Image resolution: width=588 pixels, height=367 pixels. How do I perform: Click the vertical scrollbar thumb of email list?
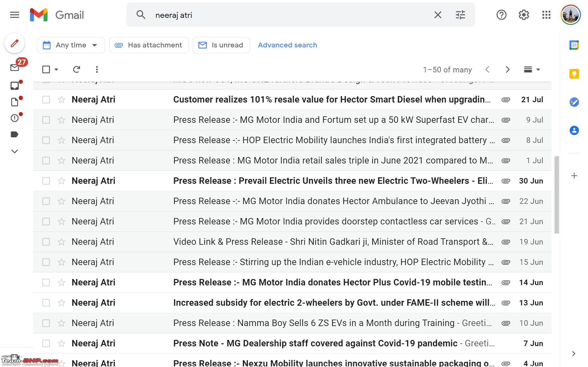tap(557, 195)
